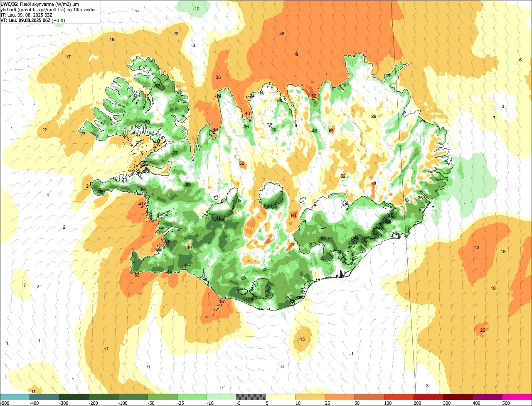Click the tan 10 to 25 legend swatch
The width and height of the screenshot is (532, 406).
tap(310, 397)
